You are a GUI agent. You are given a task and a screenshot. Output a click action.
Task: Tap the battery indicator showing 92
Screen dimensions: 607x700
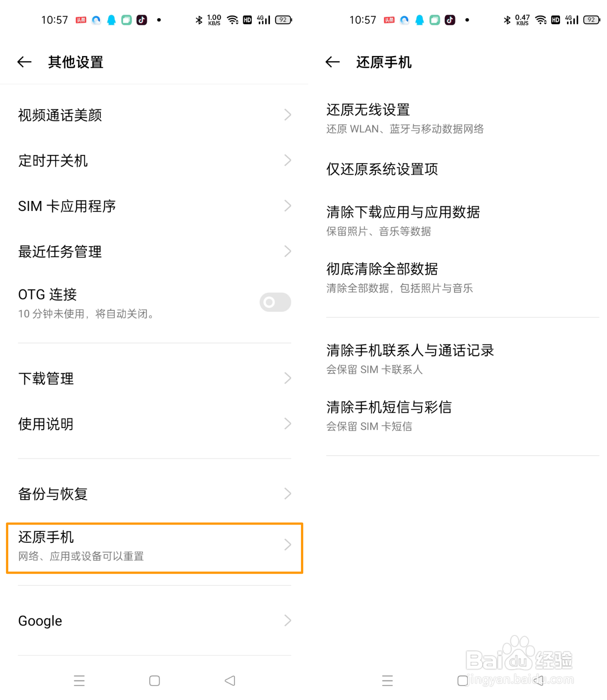click(283, 19)
